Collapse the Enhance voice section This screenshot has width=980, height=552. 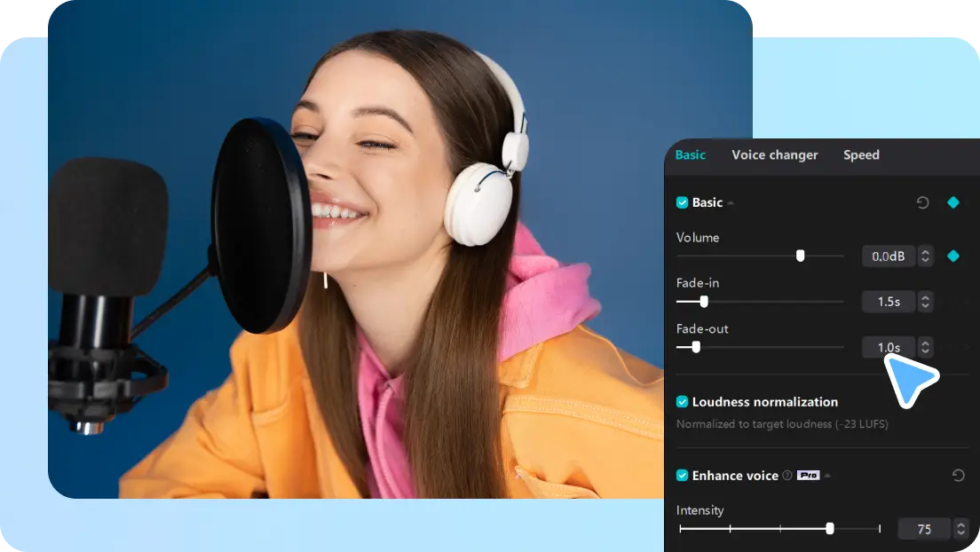(827, 476)
